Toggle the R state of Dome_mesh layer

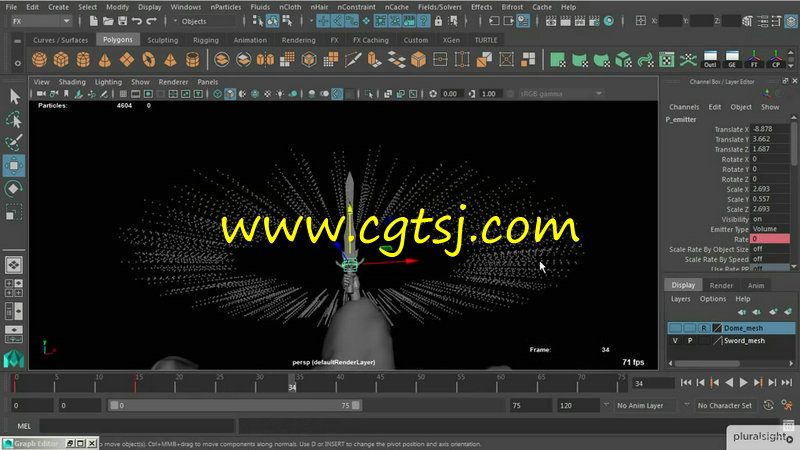coord(704,328)
